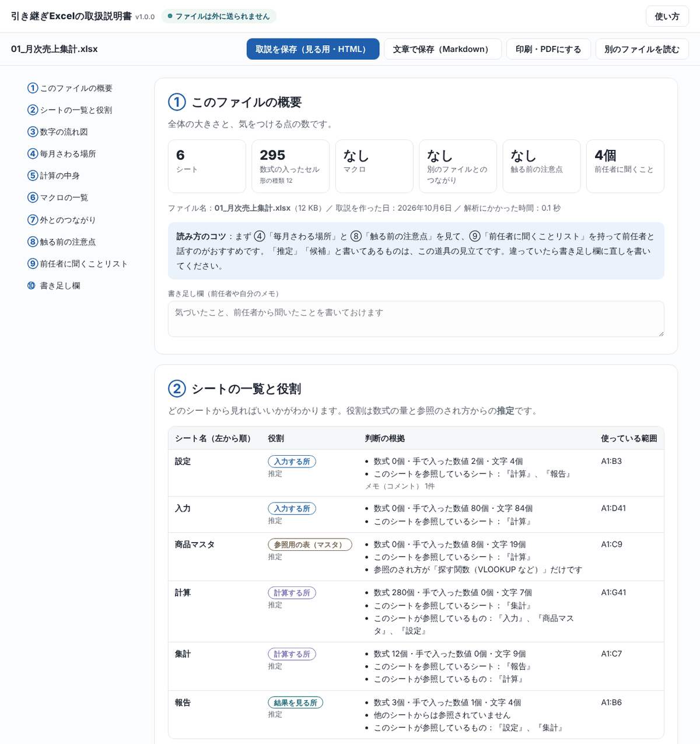This screenshot has height=744, width=700.
Task: Click the 295 数式の入ったセル card
Action: pyautogui.click(x=290, y=166)
